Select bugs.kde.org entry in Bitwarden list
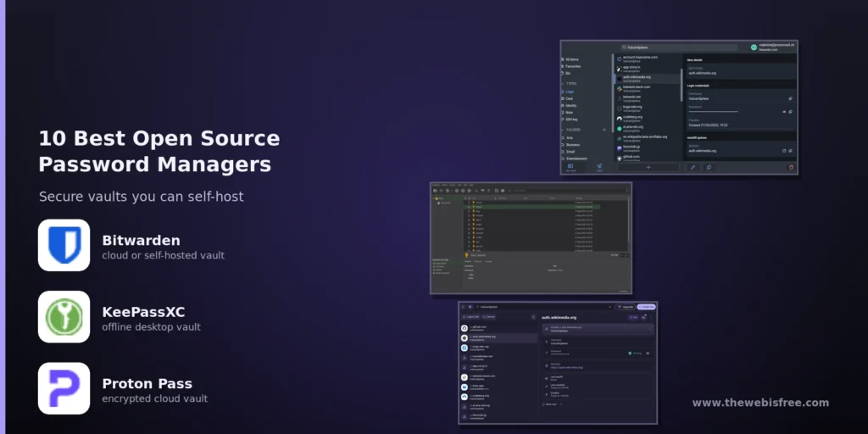Screen dimensions: 868x434 click(648, 108)
